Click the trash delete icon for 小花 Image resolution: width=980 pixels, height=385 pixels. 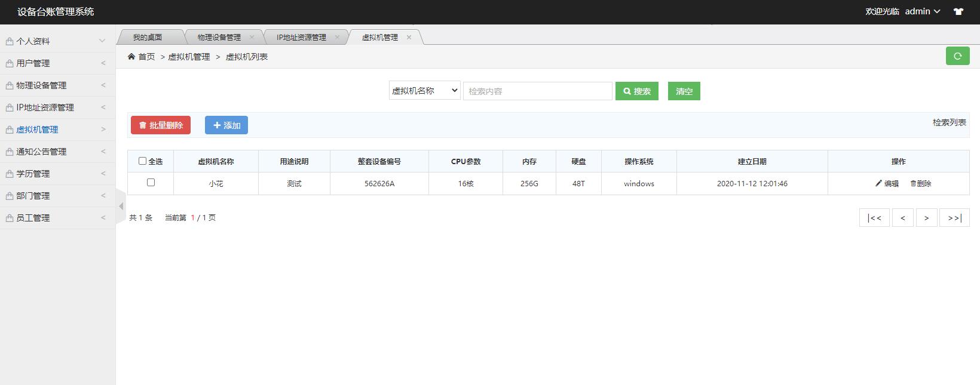[x=913, y=184]
